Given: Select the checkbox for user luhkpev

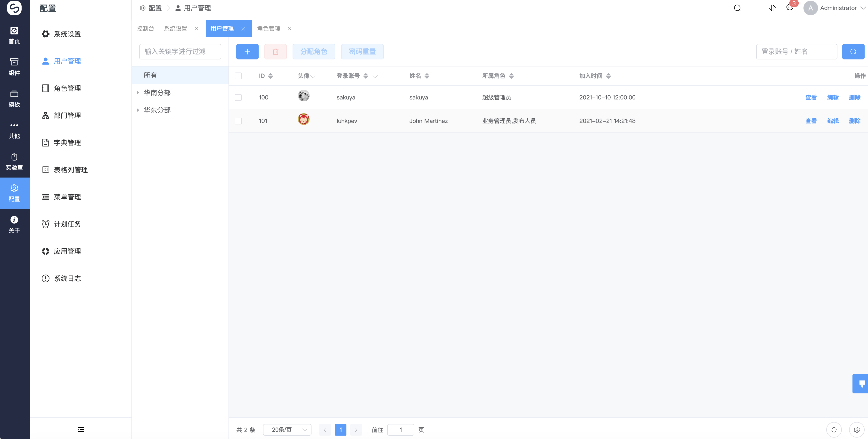Looking at the screenshot, I should [238, 121].
